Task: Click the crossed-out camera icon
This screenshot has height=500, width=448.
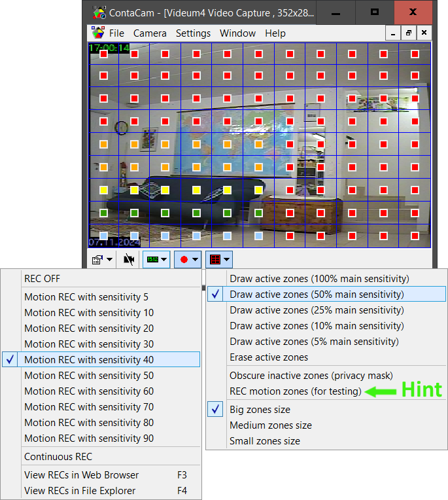Action: coord(129,260)
